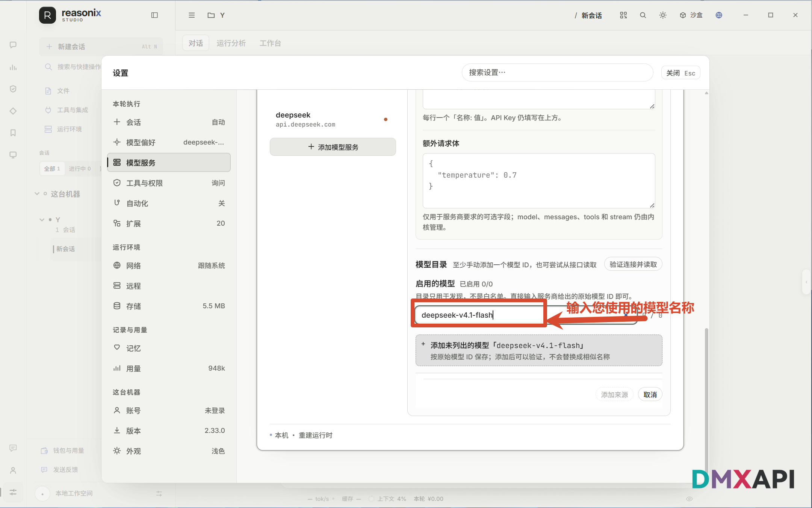812x508 pixels.
Task: Select 网络 in settings menu
Action: point(169,265)
